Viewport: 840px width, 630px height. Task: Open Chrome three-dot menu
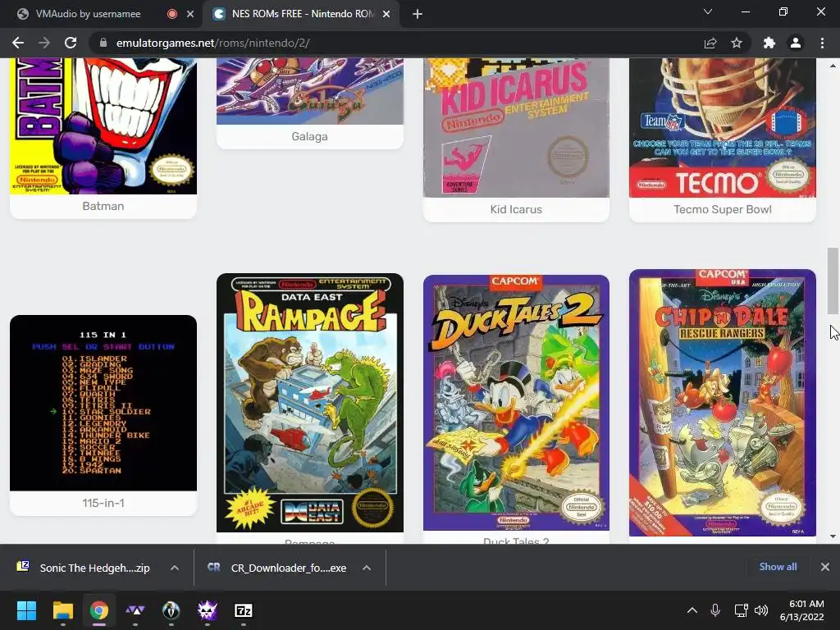click(822, 43)
